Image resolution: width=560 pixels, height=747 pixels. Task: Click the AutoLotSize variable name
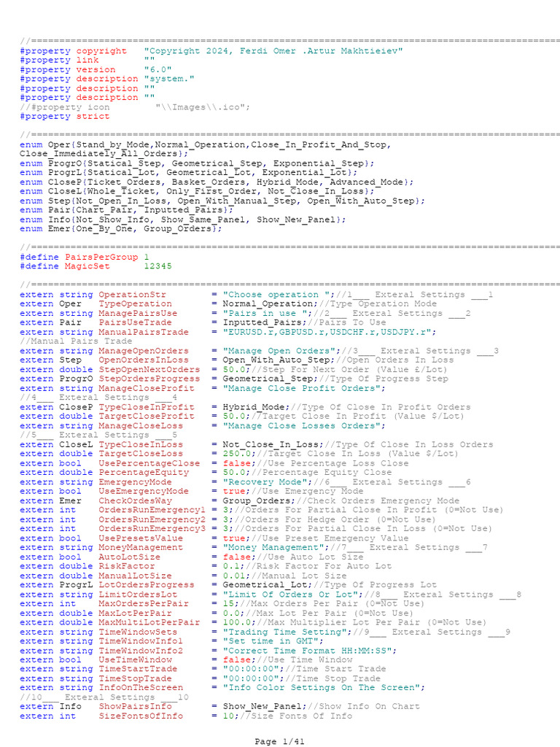130,557
